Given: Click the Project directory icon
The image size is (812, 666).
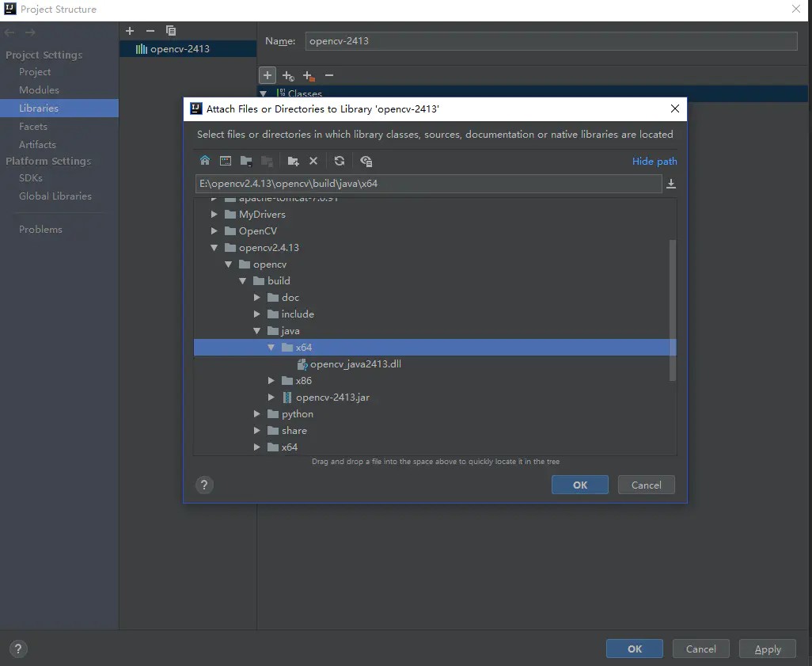Looking at the screenshot, I should pos(246,161).
